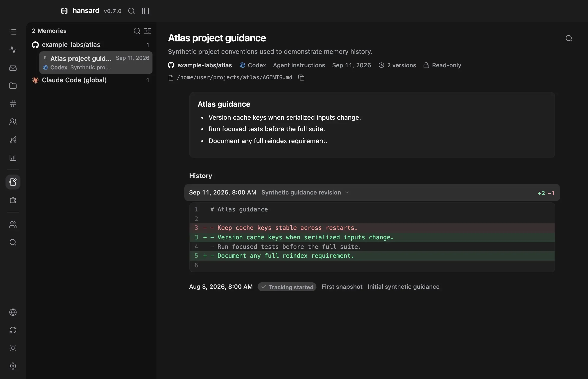588x379 pixels.
Task: Expand the Claude Code (global) group
Action: click(91, 80)
